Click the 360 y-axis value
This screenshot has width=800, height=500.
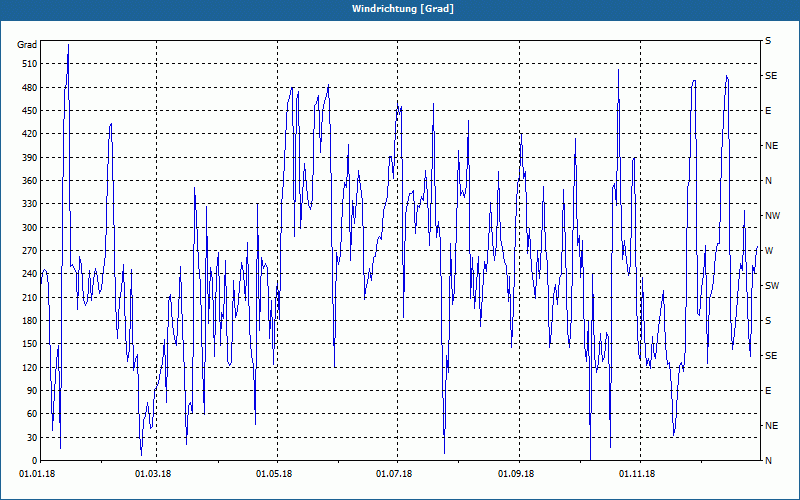pos(30,181)
